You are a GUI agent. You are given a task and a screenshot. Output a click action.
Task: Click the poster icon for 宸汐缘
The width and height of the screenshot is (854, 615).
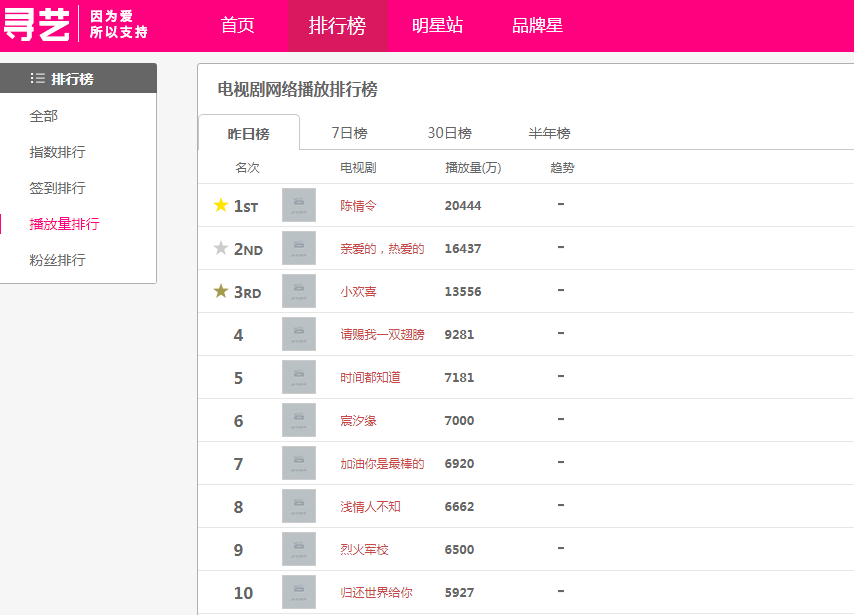[298, 420]
